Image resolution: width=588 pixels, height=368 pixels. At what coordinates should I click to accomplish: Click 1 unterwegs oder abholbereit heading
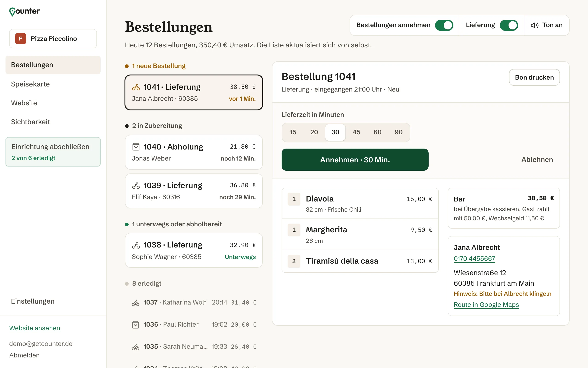tap(177, 224)
